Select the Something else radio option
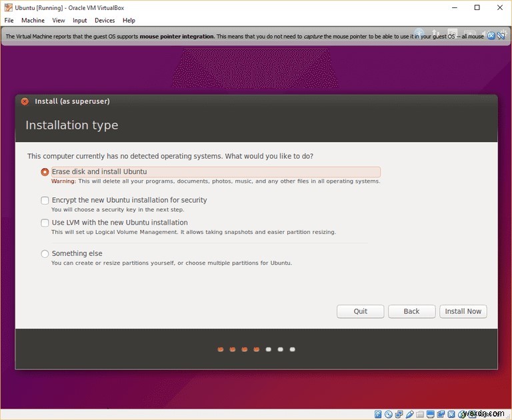This screenshot has height=420, width=512. point(45,253)
